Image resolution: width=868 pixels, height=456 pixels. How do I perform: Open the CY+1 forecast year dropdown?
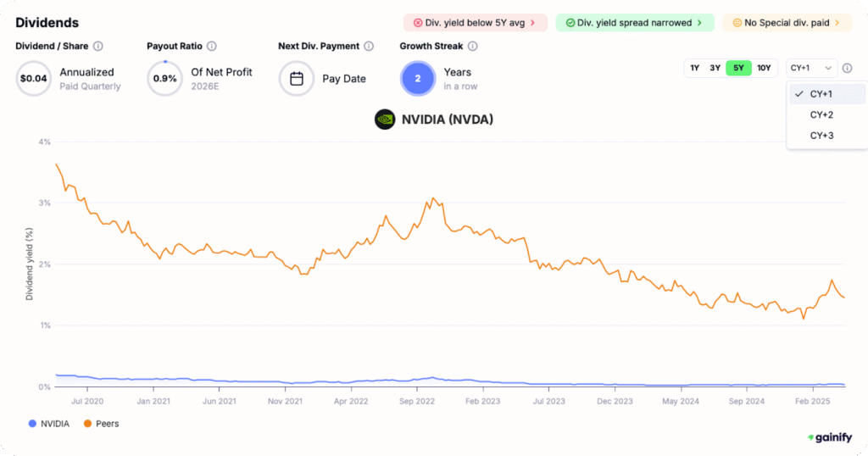(x=811, y=68)
